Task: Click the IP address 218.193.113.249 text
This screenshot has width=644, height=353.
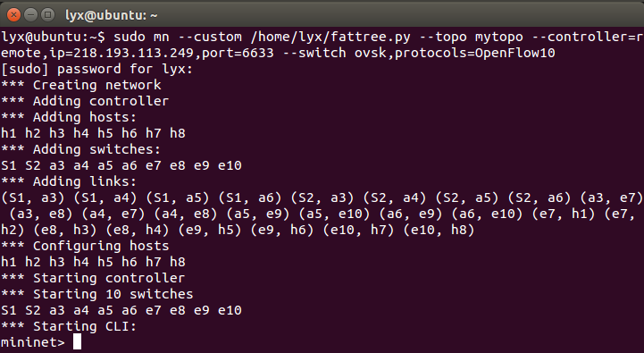Action: 141,53
